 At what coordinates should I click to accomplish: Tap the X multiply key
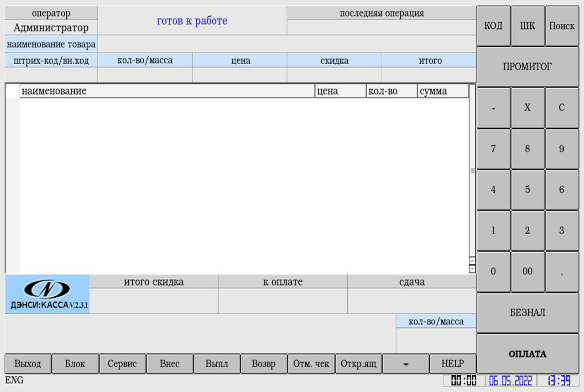point(527,108)
